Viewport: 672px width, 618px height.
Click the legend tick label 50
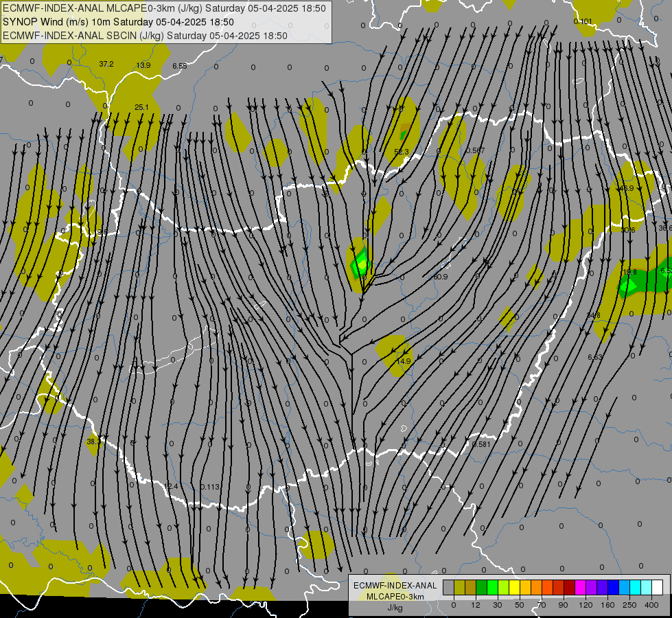520,605
